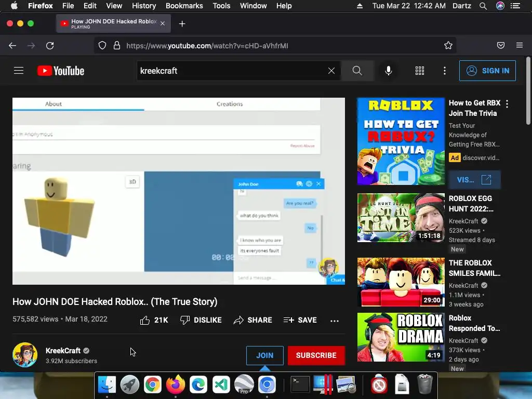Image resolution: width=532 pixels, height=399 pixels.
Task: Open the Tools menu
Action: click(221, 6)
